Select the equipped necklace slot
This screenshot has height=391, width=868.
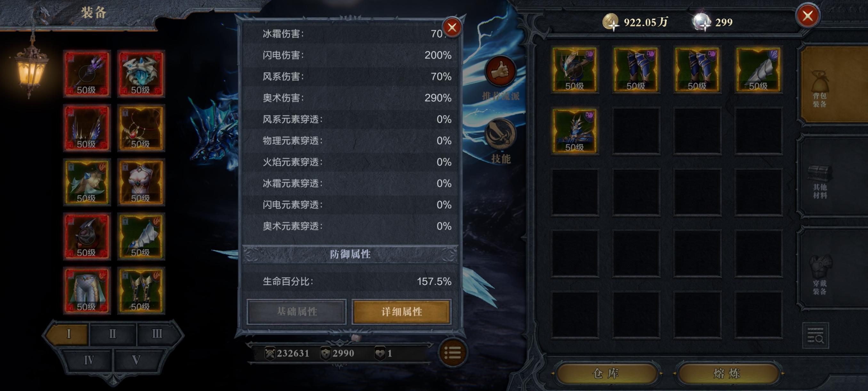[x=141, y=128]
